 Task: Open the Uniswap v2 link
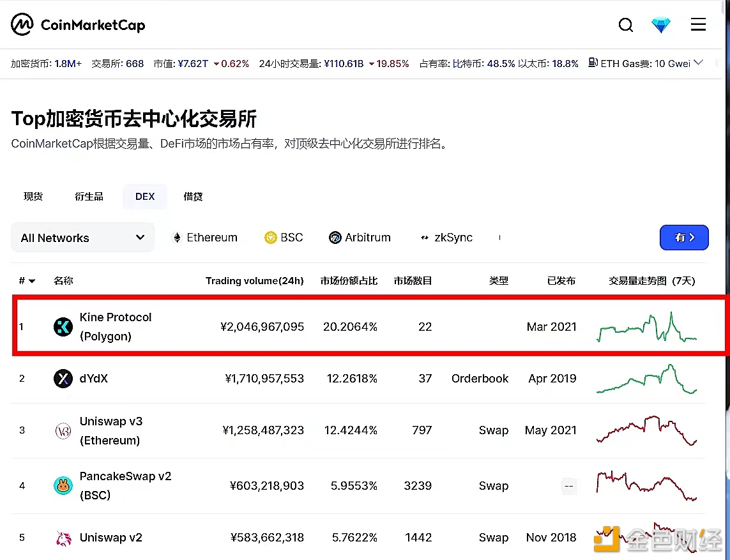click(x=110, y=538)
